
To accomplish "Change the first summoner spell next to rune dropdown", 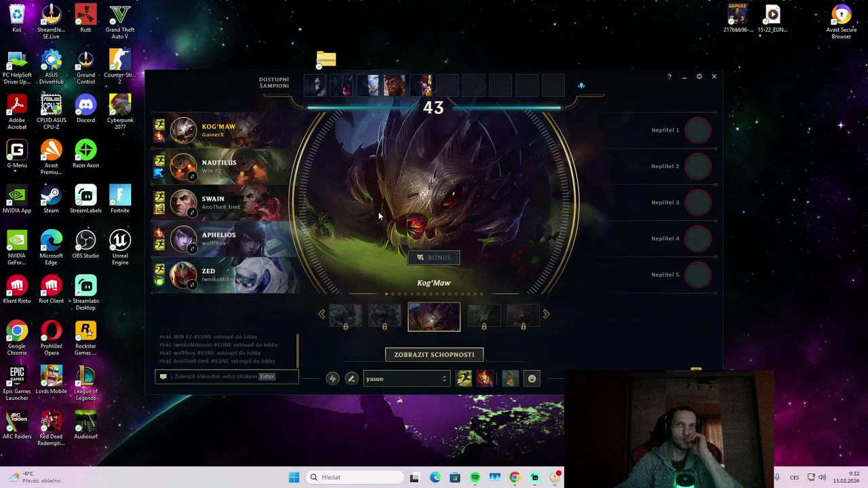I will pos(464,379).
